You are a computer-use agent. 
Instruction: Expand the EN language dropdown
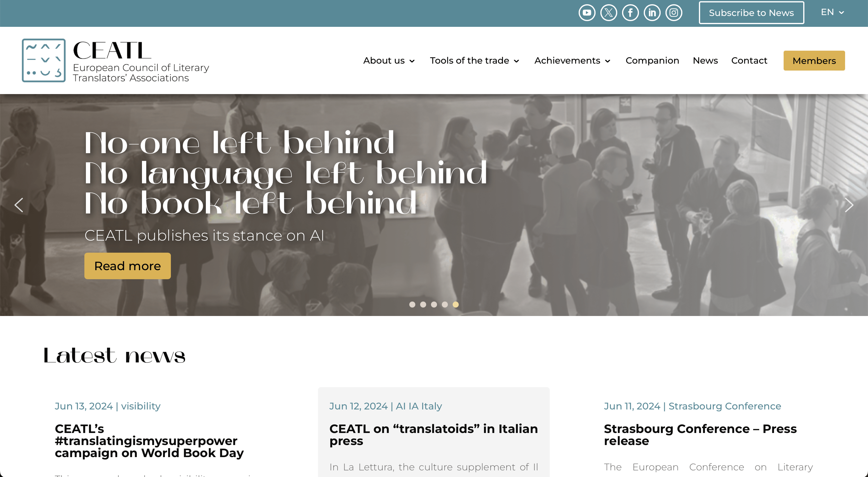[832, 12]
